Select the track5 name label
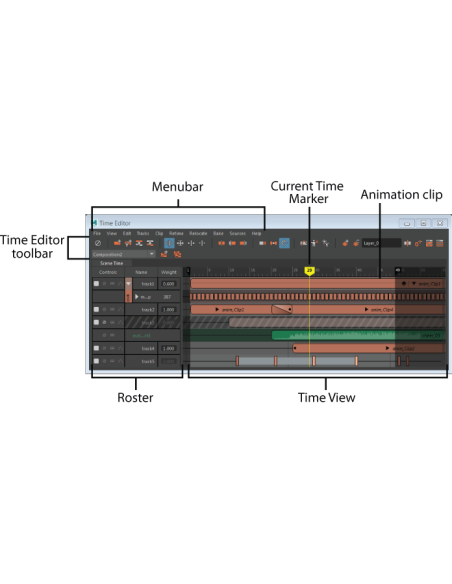Screen dimensions: 452x584 (x=148, y=361)
